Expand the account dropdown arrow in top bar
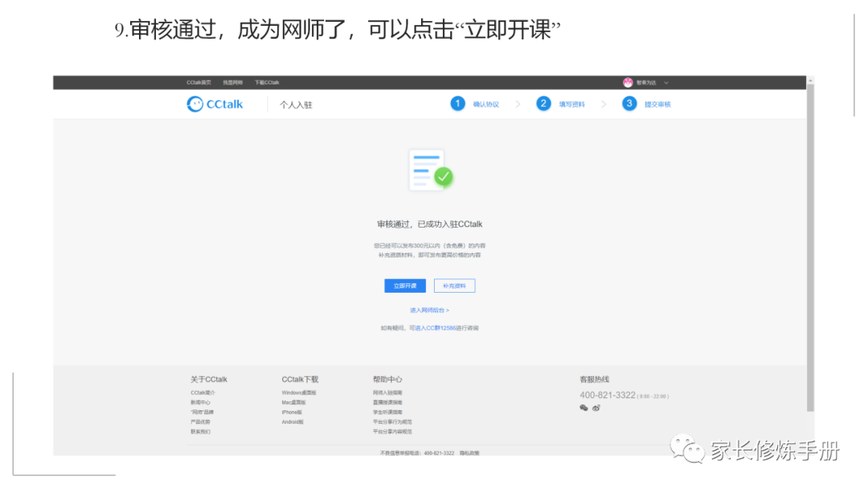 coord(666,83)
